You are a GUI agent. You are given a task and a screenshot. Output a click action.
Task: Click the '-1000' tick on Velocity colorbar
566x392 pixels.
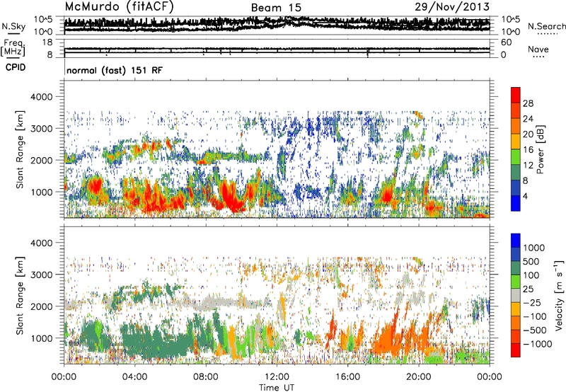537,344
